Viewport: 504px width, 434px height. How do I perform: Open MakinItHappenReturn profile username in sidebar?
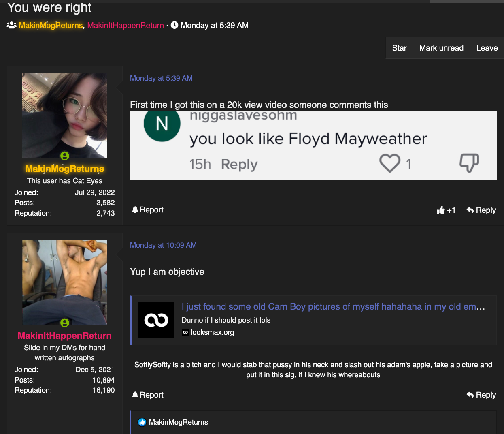click(65, 336)
